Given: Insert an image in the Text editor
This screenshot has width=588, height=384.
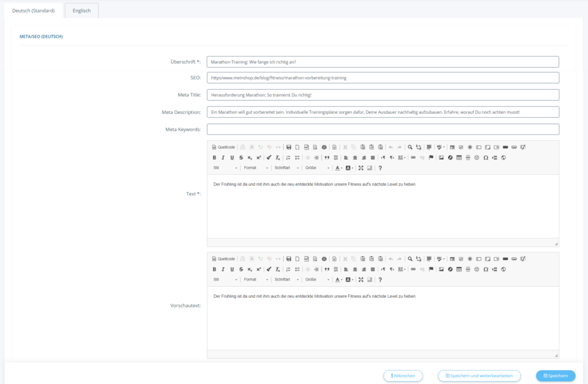Looking at the screenshot, I should [x=441, y=158].
